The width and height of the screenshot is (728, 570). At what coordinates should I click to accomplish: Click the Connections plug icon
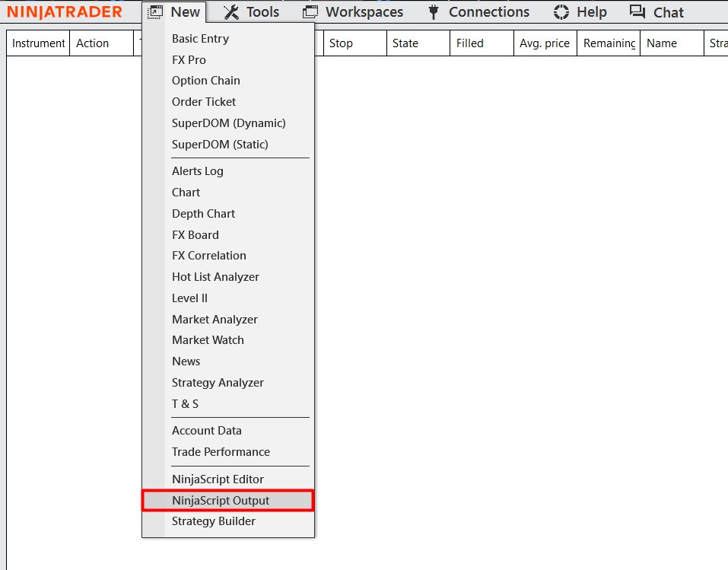click(433, 12)
